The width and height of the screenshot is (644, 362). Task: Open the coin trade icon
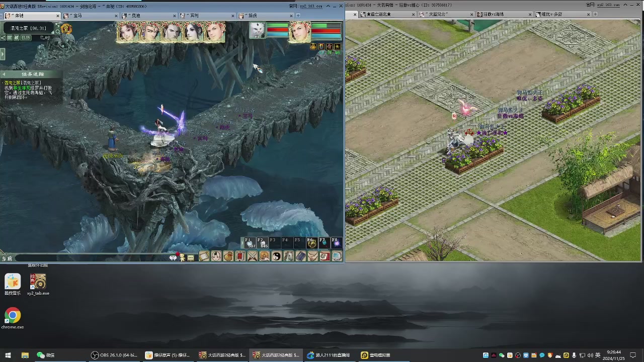[x=265, y=256]
